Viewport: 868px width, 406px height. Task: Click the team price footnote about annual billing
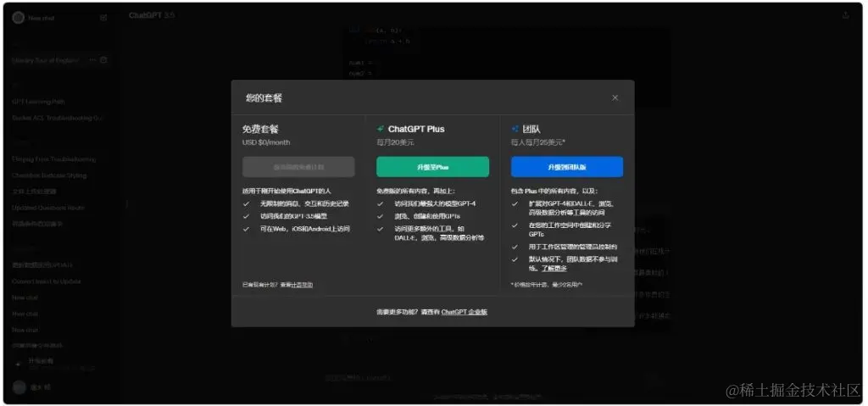click(x=547, y=285)
